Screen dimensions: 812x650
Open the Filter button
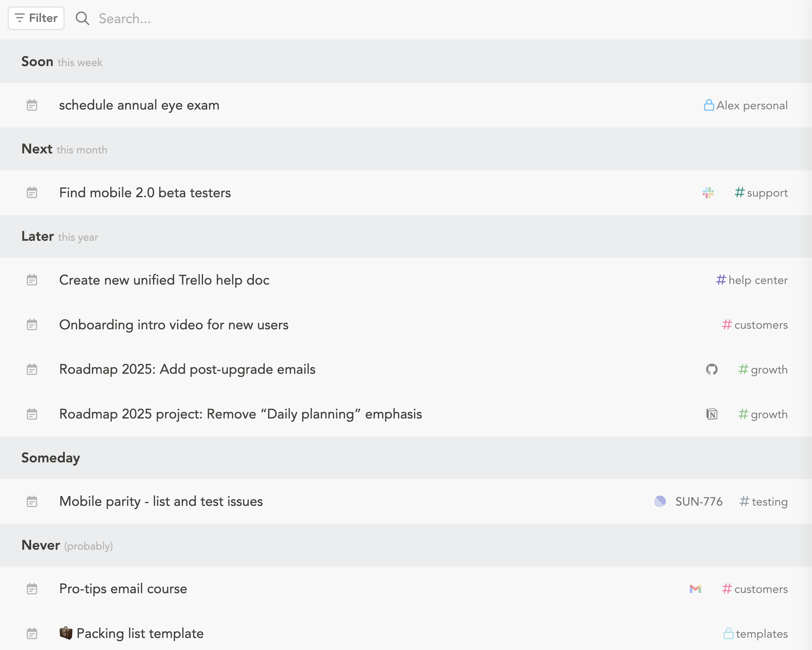pyautogui.click(x=36, y=18)
